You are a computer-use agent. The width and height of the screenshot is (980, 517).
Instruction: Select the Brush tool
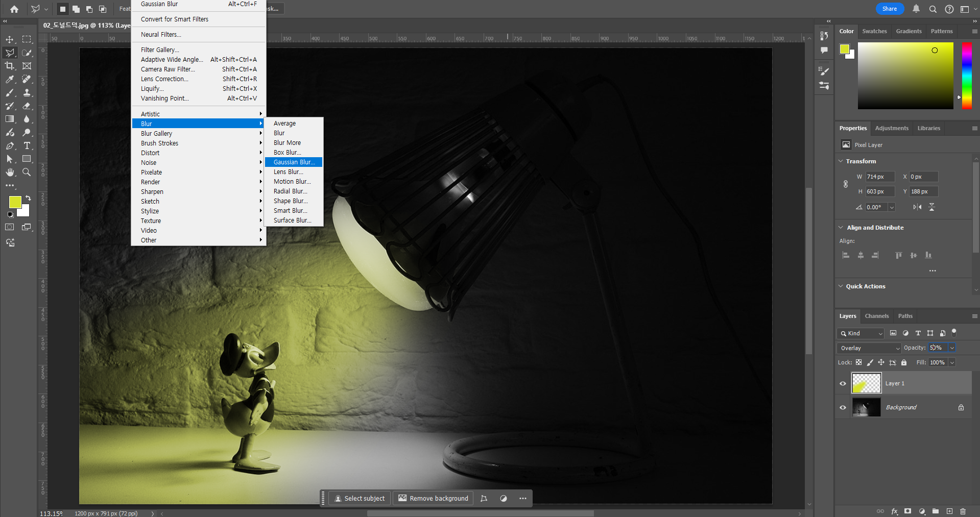(x=10, y=92)
